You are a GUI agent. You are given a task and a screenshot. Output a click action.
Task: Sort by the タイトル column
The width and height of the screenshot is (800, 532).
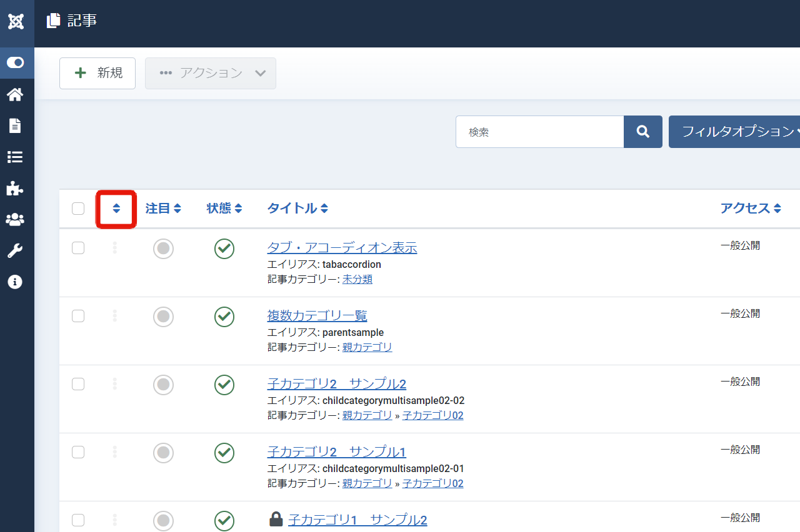[x=297, y=209]
